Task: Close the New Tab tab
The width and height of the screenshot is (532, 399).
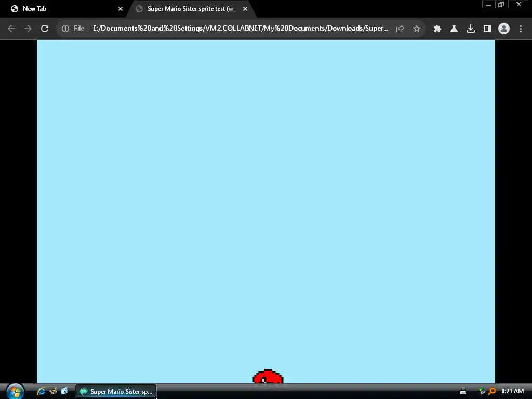Action: [121, 9]
